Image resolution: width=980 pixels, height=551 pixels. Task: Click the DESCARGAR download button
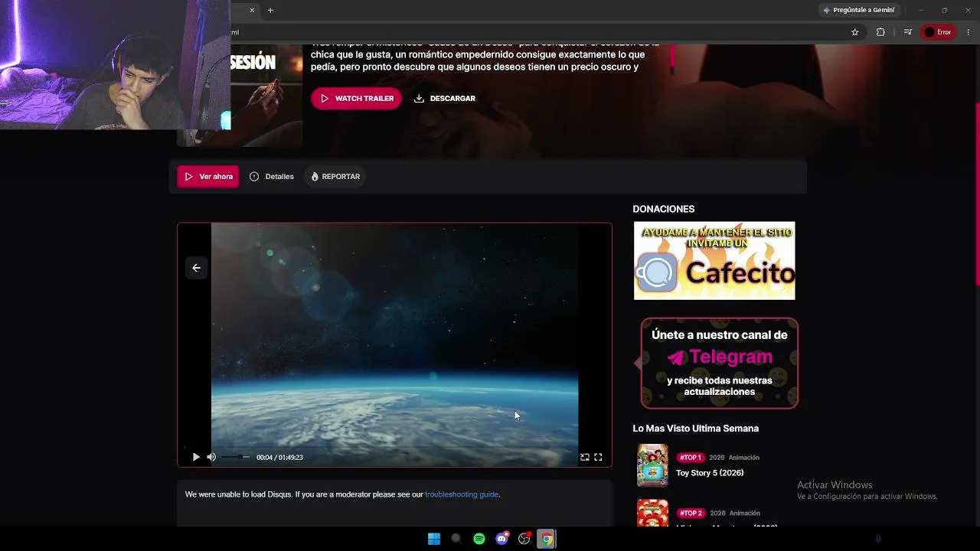[x=445, y=98]
